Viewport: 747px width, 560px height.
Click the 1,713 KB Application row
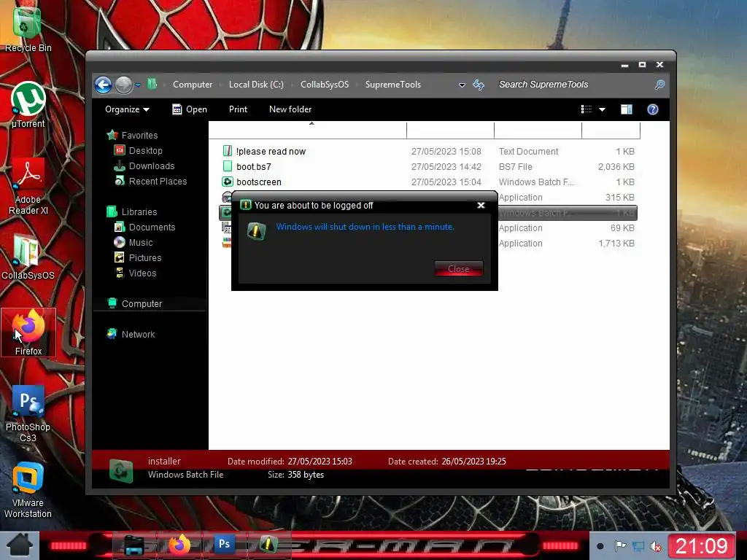pos(567,244)
